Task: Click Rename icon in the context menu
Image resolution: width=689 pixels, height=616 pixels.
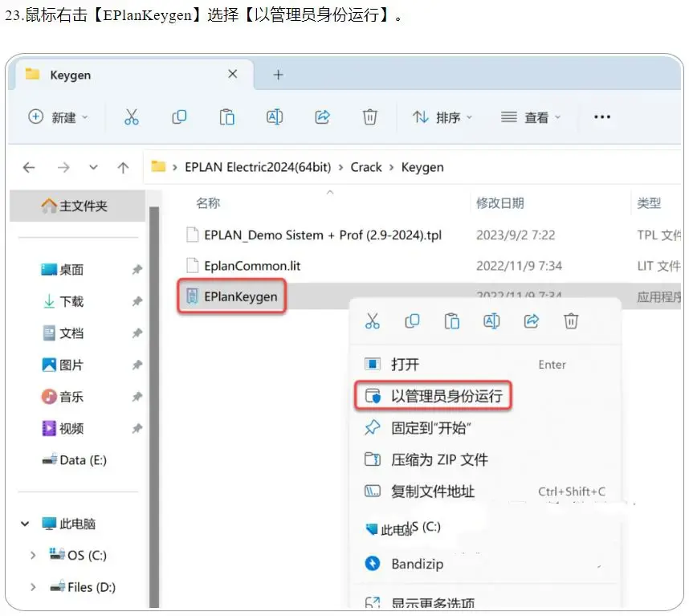Action: 491,321
